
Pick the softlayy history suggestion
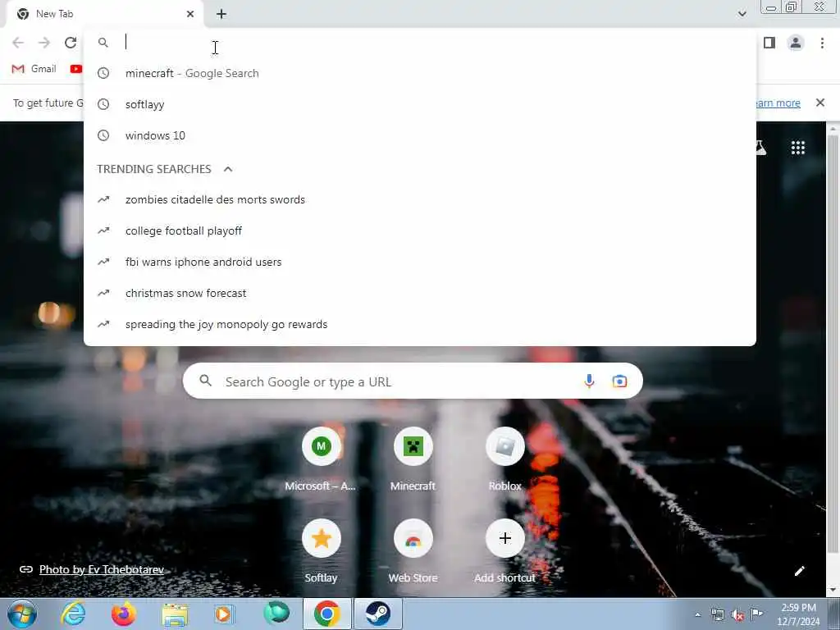pyautogui.click(x=420, y=104)
